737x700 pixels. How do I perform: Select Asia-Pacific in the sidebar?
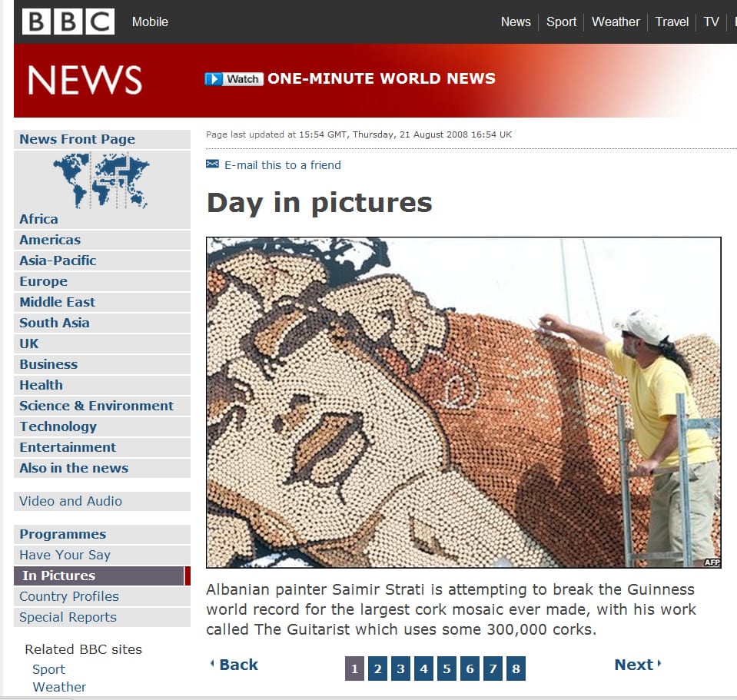click(x=102, y=260)
